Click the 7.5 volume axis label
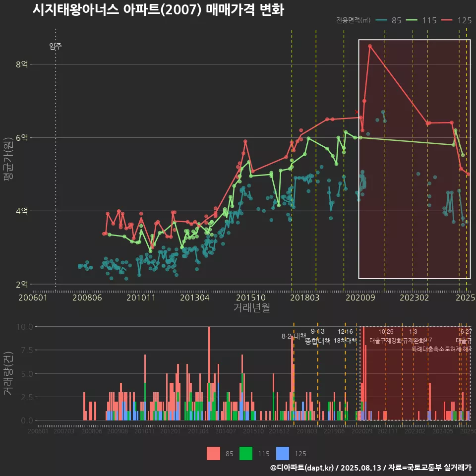 click(x=27, y=350)
